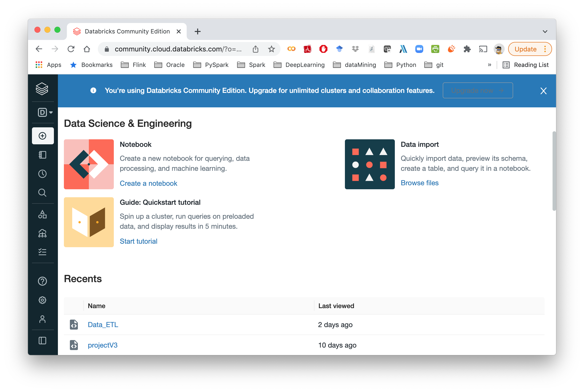Open the tab search down arrow
The width and height of the screenshot is (584, 392).
tap(545, 31)
